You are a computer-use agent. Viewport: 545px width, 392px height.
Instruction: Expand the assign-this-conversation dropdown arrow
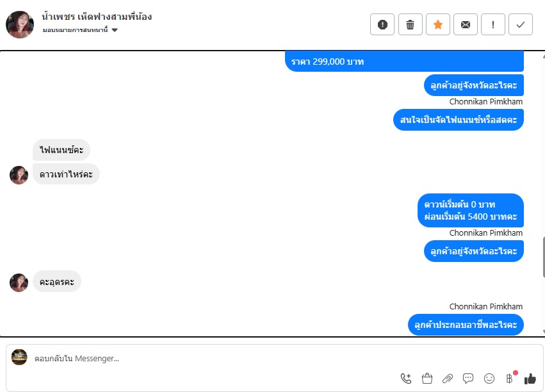click(115, 30)
